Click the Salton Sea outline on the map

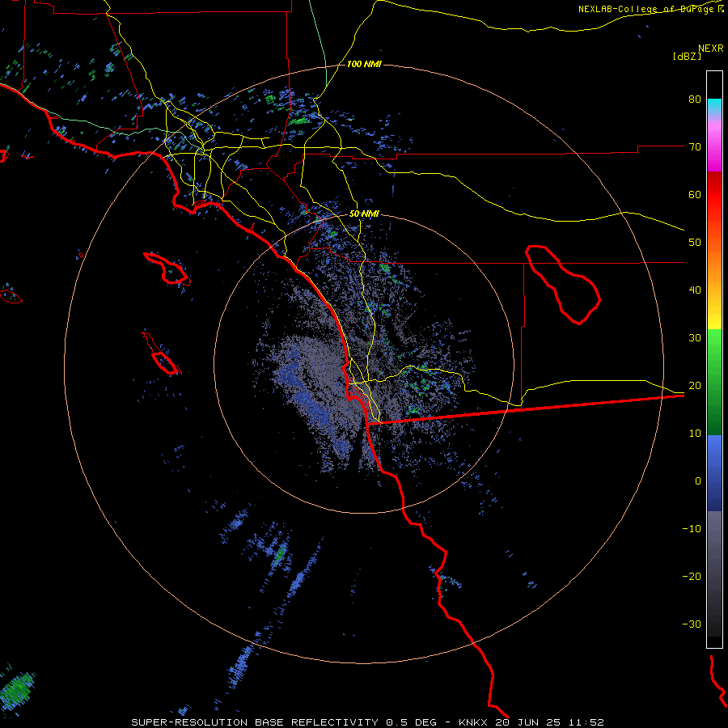click(562, 284)
